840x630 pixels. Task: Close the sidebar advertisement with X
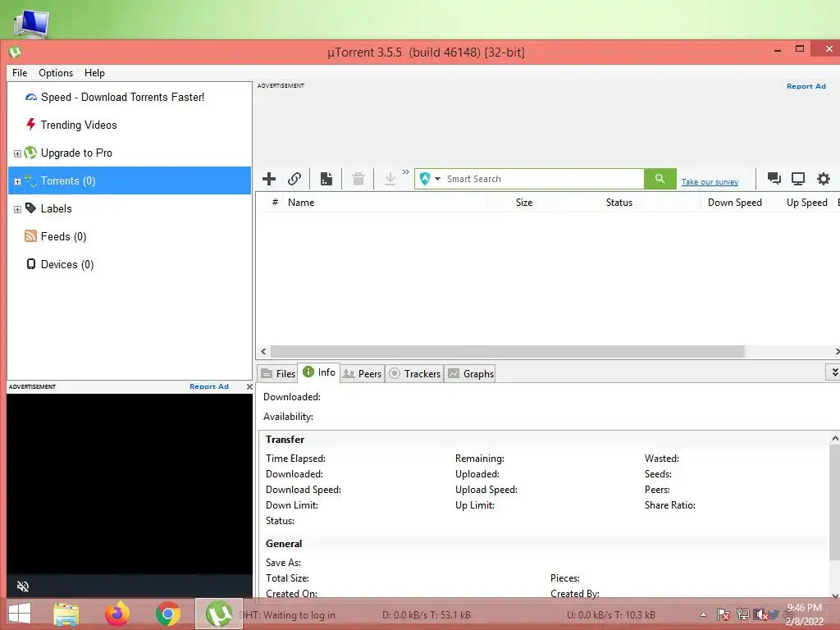pos(249,386)
